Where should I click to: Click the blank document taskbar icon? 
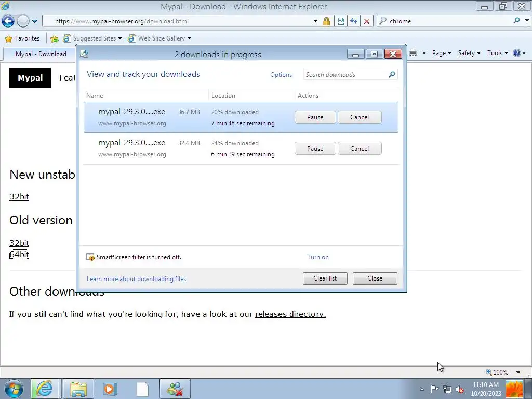142,389
